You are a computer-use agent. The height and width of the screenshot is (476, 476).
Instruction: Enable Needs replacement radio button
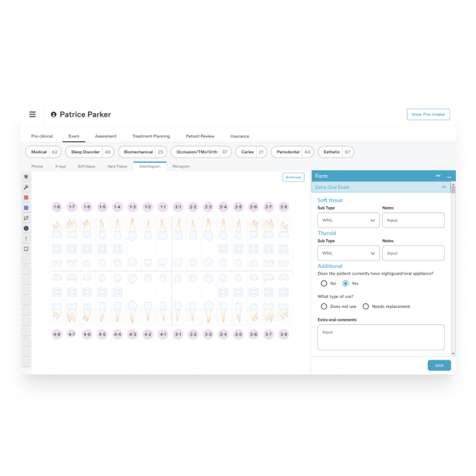[x=365, y=306]
